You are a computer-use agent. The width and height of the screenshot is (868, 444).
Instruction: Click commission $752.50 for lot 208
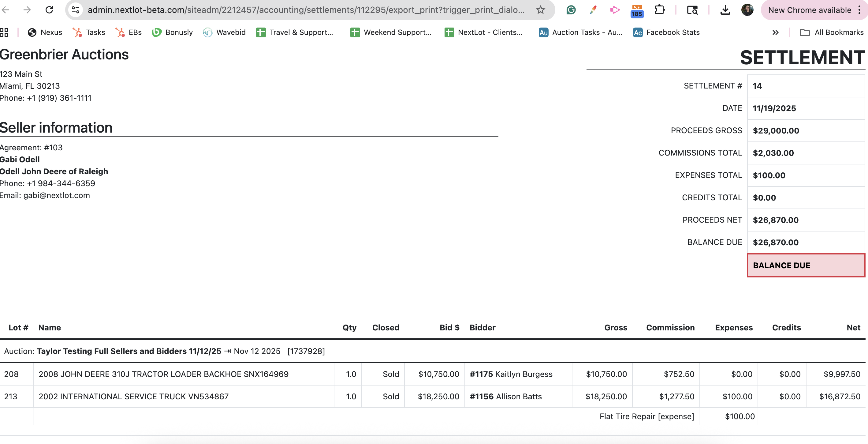(x=679, y=374)
